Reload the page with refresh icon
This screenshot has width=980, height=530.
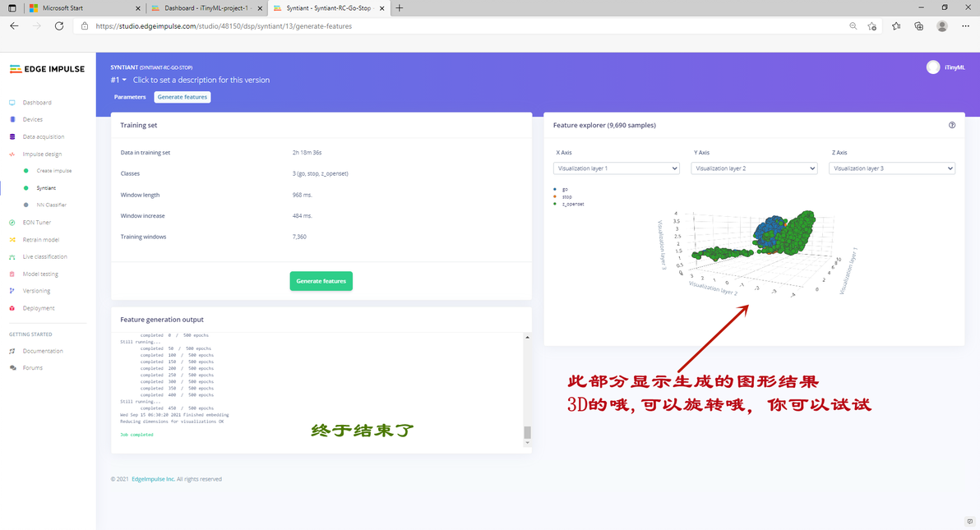(x=59, y=26)
